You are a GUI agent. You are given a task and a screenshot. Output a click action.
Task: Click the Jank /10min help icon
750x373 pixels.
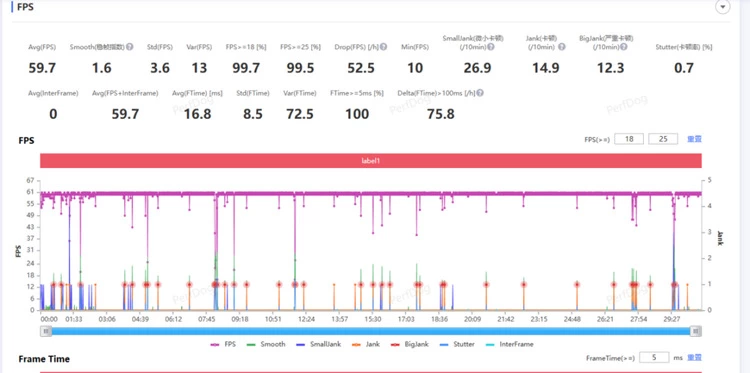click(x=562, y=47)
